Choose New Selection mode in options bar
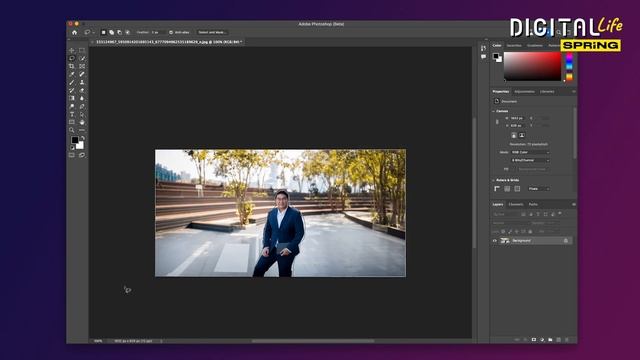The height and width of the screenshot is (360, 640). 103,32
